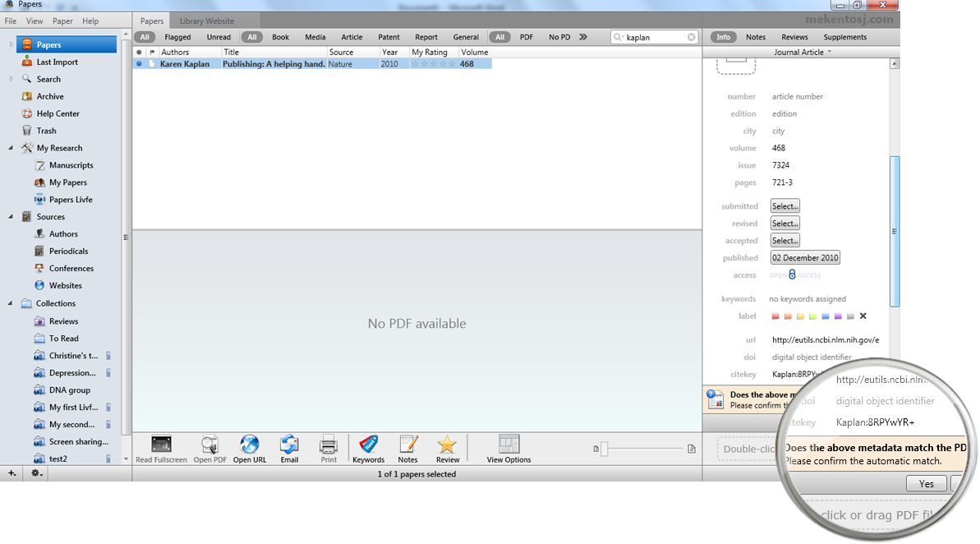Open Help Center in sidebar
The height and width of the screenshot is (544, 980).
(58, 113)
